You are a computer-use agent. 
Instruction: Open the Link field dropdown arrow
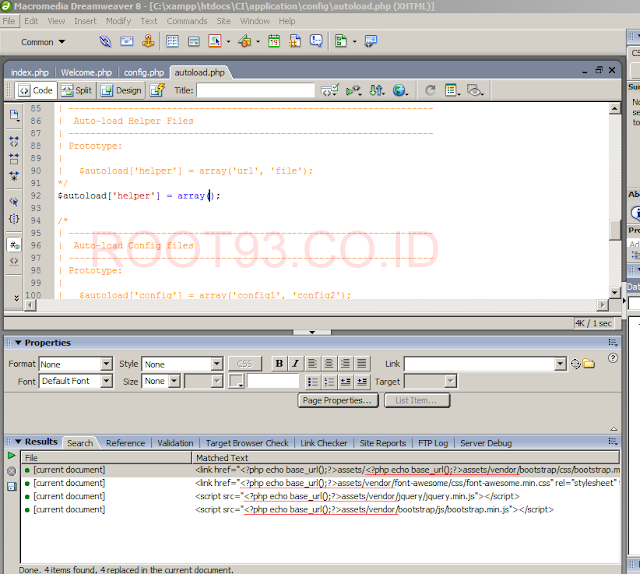[560, 364]
